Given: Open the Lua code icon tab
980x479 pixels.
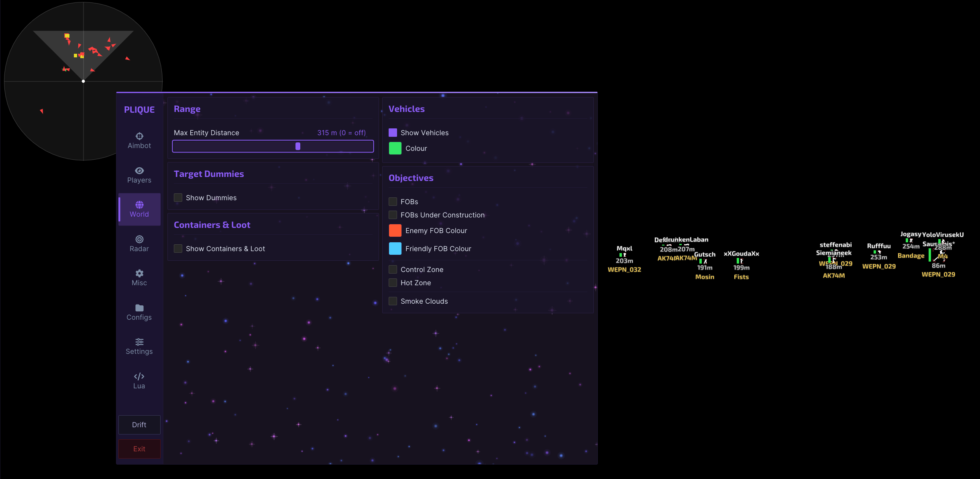Looking at the screenshot, I should click(139, 381).
